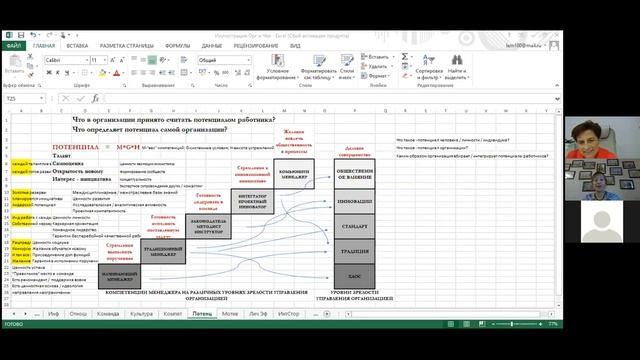
Task: Switch to the ДАННЫЕ ribbon tab
Action: pyautogui.click(x=212, y=46)
